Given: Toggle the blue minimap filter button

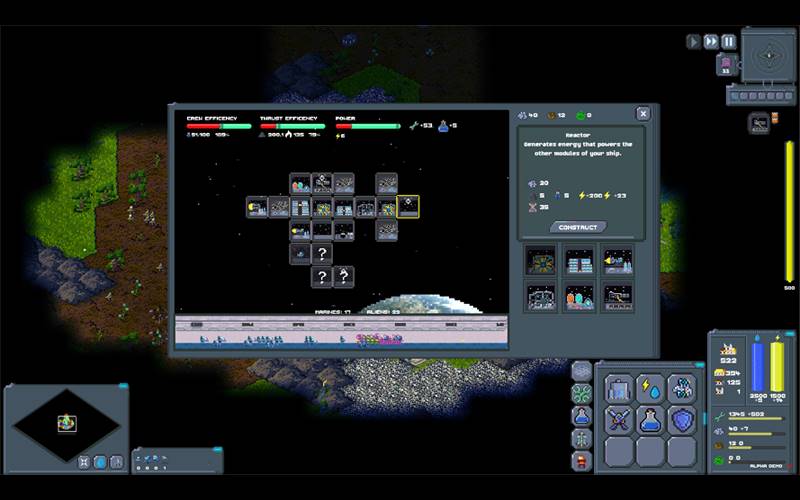Looking at the screenshot, I should [x=100, y=462].
